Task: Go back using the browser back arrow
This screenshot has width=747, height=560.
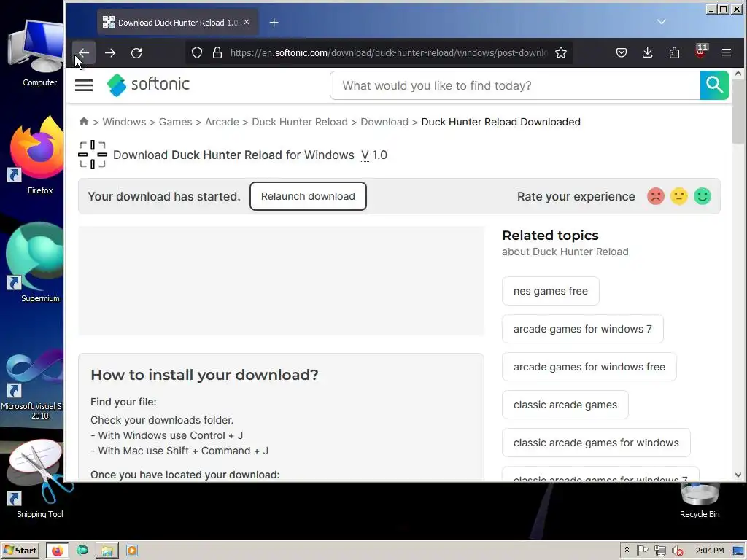Action: pos(84,52)
